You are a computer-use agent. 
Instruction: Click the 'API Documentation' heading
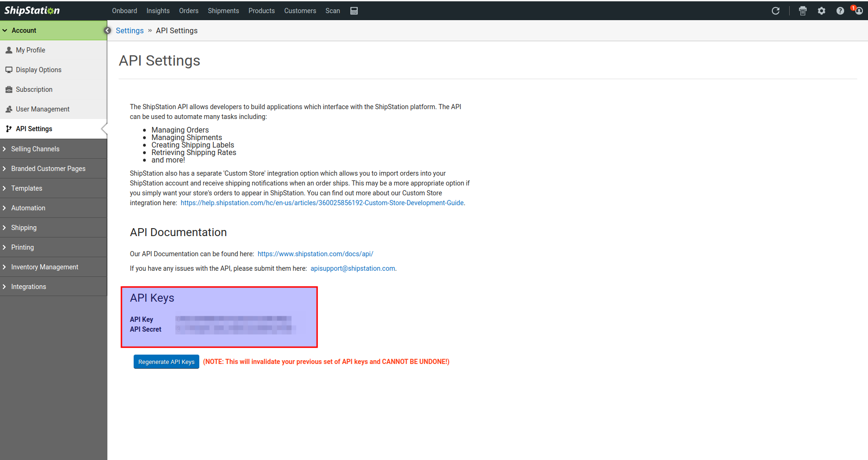(x=178, y=232)
